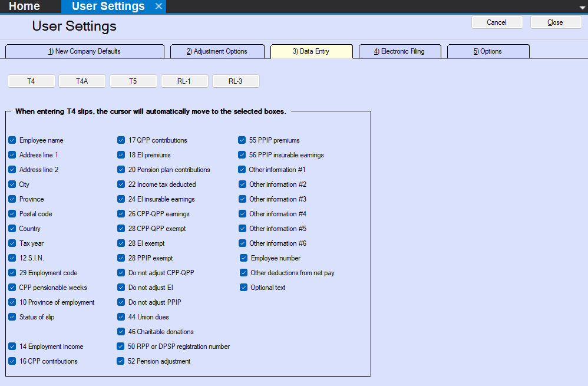Toggle the Optional text checkbox
The width and height of the screenshot is (588, 386).
click(244, 288)
